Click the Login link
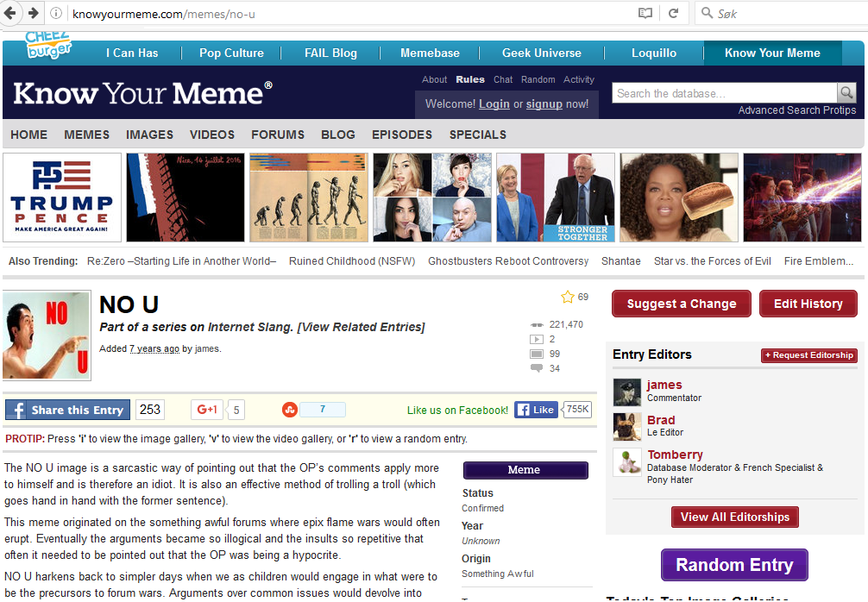The image size is (868, 602). [x=494, y=104]
